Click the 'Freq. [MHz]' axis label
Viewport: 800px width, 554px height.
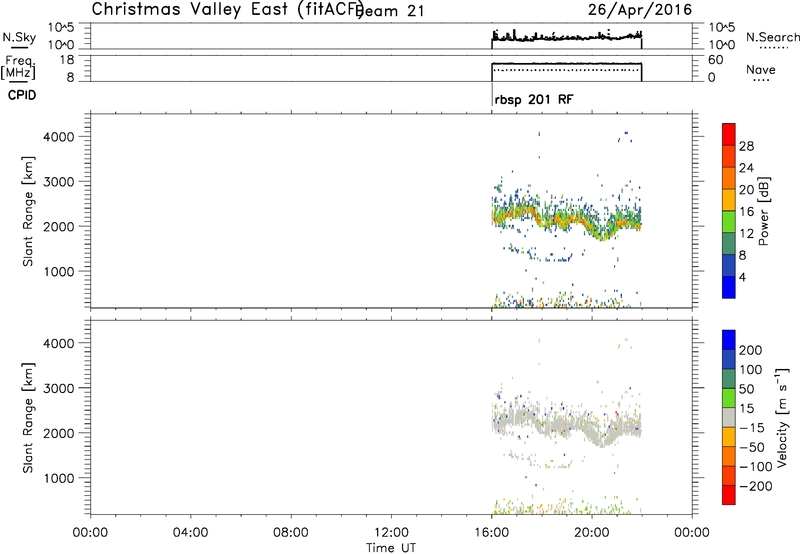pos(20,67)
